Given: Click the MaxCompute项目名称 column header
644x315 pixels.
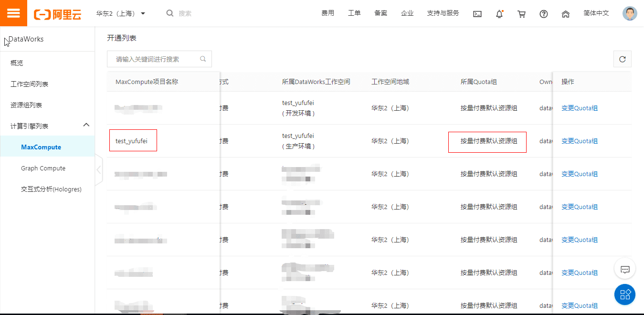Looking at the screenshot, I should (147, 82).
